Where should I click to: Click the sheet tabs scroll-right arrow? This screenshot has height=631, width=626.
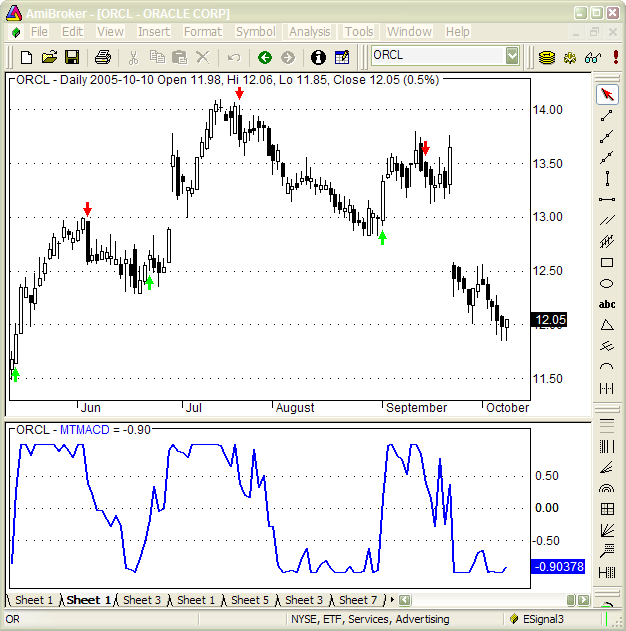(392, 600)
